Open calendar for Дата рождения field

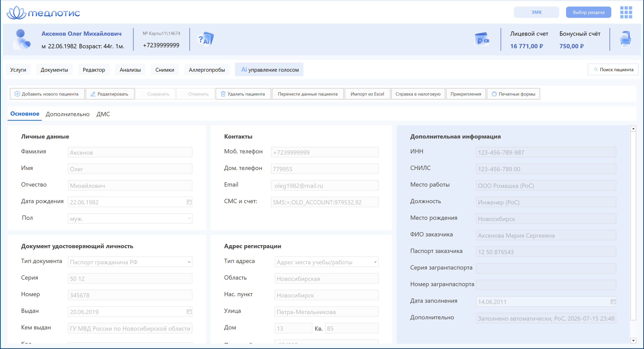click(189, 202)
